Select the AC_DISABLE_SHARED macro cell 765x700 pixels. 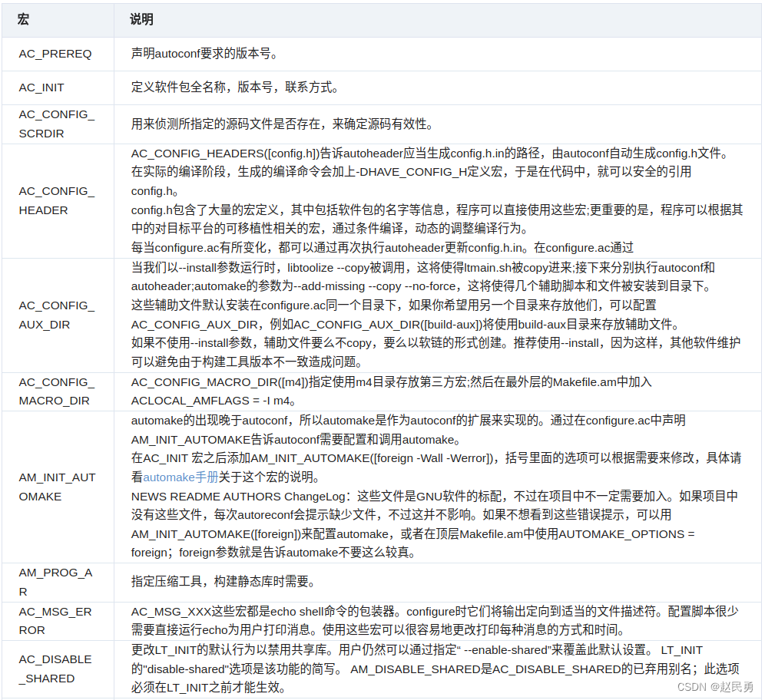pyautogui.click(x=55, y=669)
